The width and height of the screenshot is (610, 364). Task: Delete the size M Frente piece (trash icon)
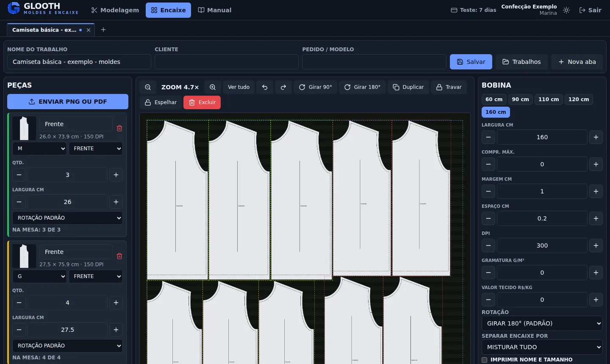click(119, 128)
